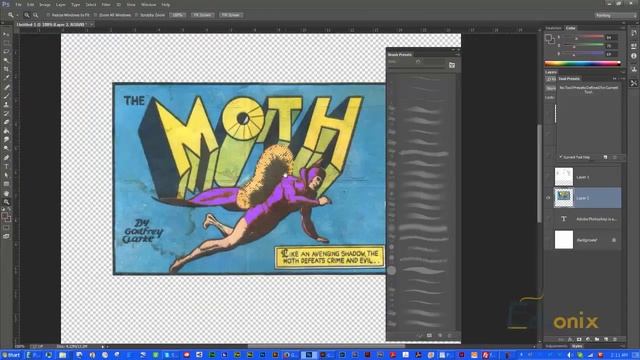Switch to the Styles tab
The image size is (640, 360).
click(577, 346)
